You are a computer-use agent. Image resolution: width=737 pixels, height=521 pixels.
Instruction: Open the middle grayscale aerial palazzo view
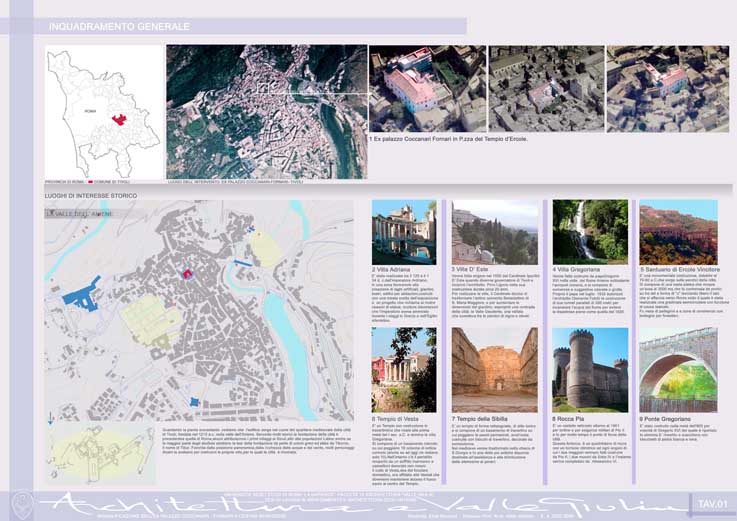pyautogui.click(x=546, y=88)
